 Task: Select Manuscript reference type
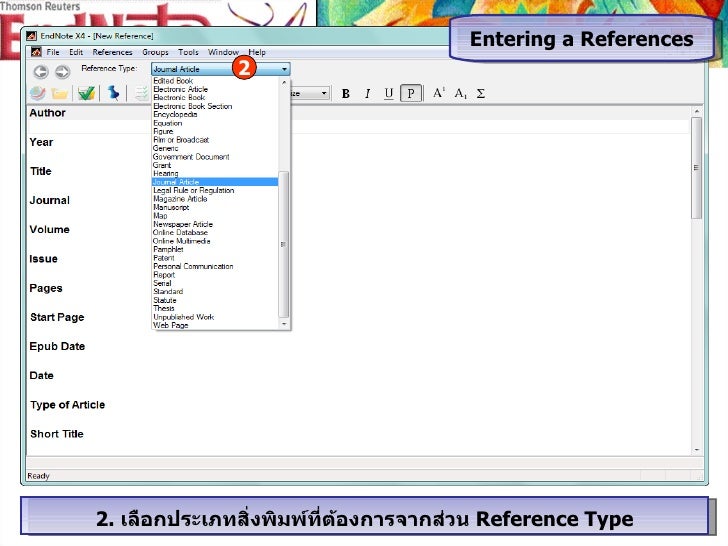171,207
